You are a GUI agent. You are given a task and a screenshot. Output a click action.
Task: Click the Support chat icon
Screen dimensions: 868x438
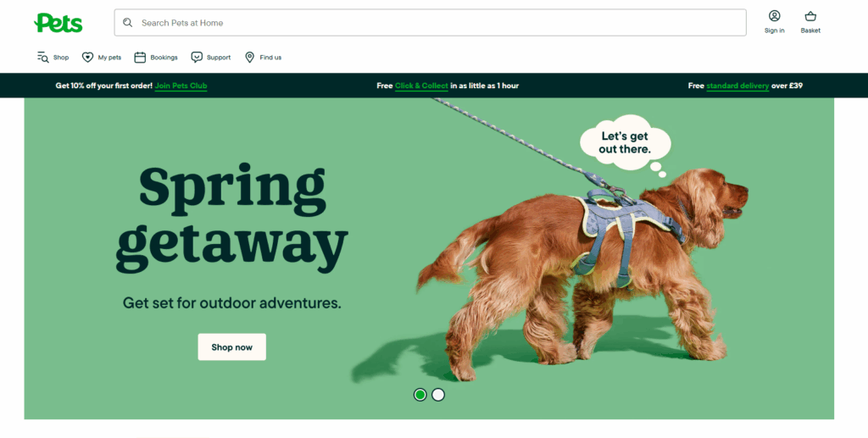pyautogui.click(x=197, y=57)
